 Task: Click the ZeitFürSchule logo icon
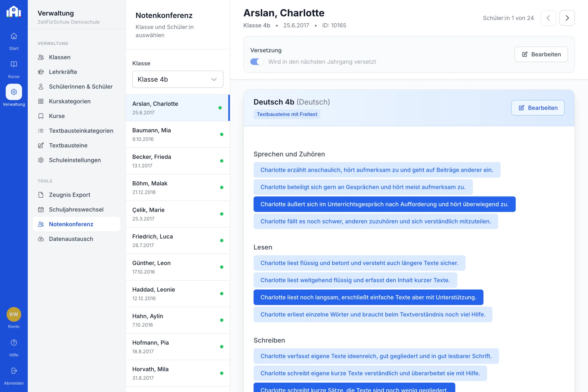(14, 12)
